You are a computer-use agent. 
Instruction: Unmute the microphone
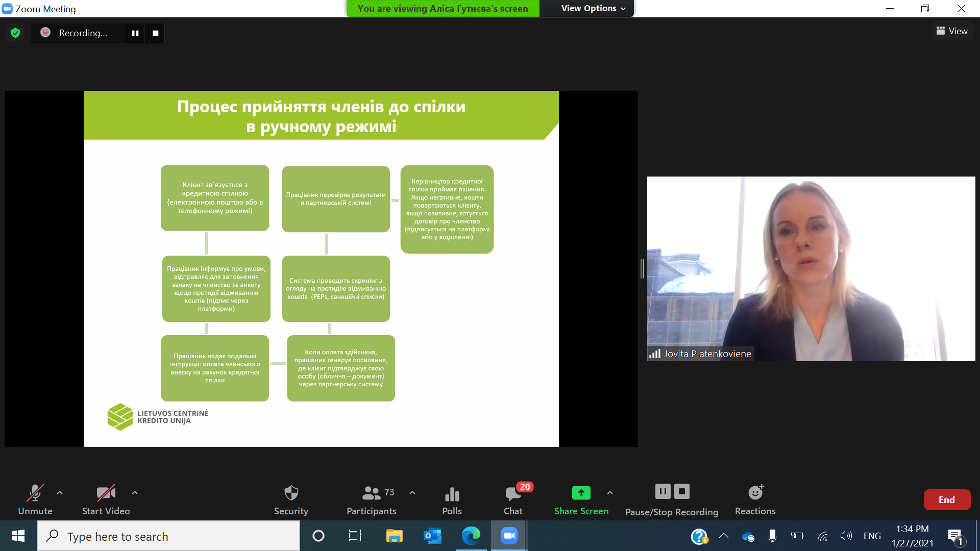[35, 493]
